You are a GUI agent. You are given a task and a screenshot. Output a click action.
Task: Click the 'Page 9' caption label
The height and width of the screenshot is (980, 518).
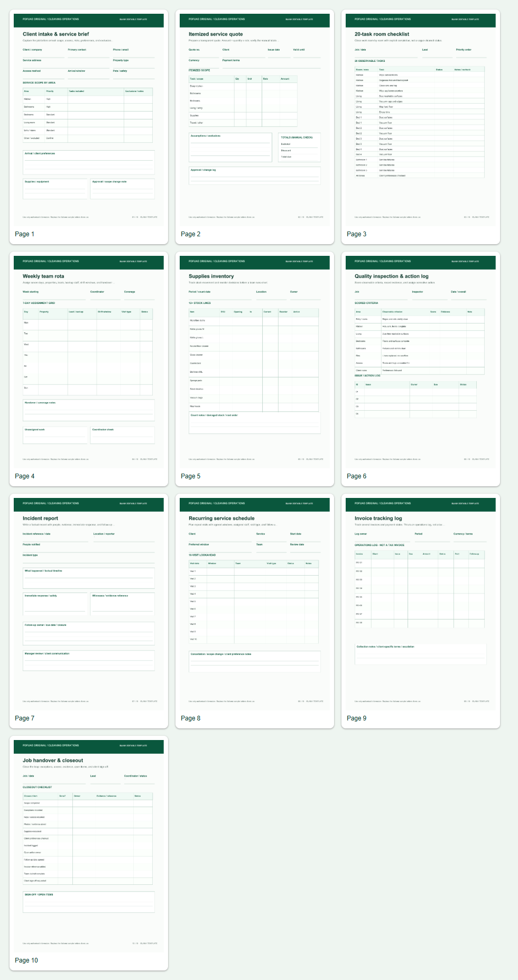coord(356,718)
